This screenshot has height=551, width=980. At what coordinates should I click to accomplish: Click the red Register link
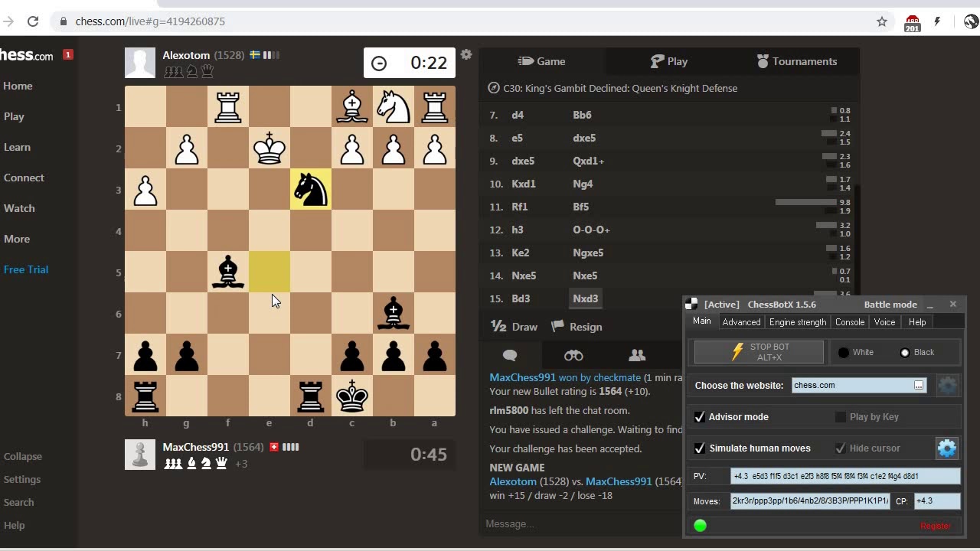pyautogui.click(x=936, y=526)
